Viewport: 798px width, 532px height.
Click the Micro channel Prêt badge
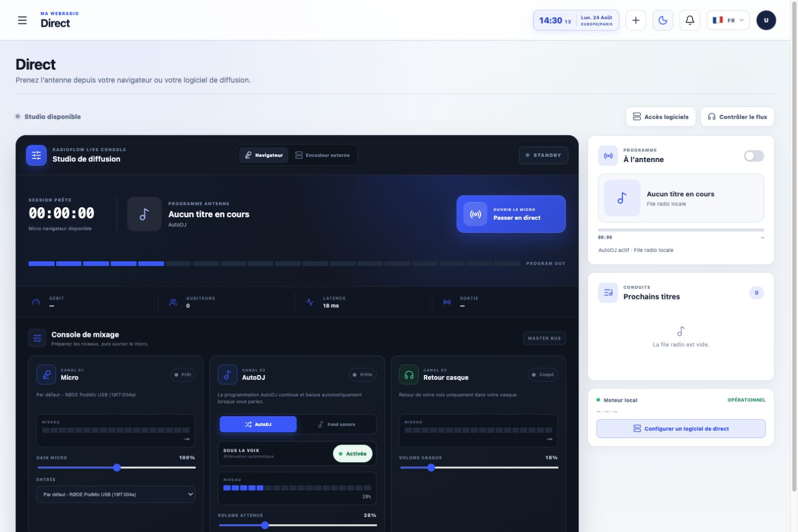coord(183,375)
